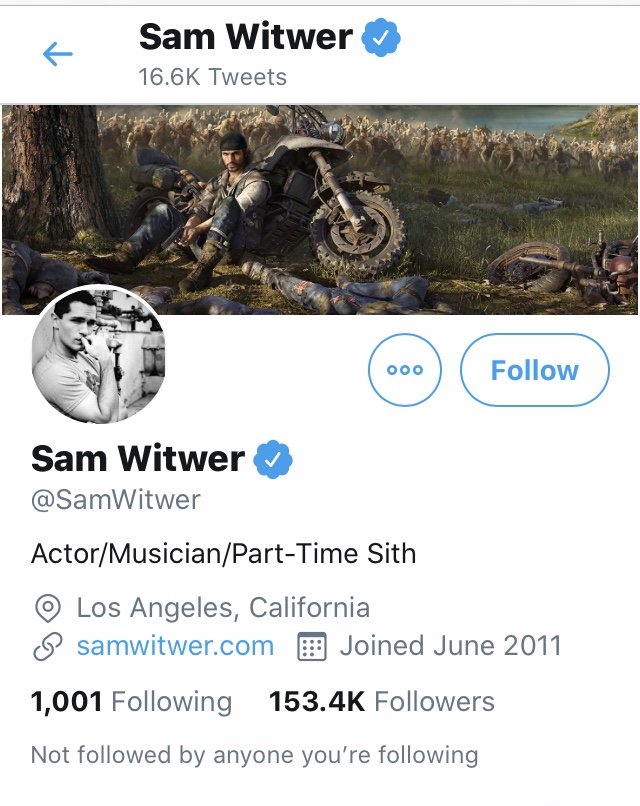Click the chain link icon
The image size is (640, 806).
coord(47,646)
